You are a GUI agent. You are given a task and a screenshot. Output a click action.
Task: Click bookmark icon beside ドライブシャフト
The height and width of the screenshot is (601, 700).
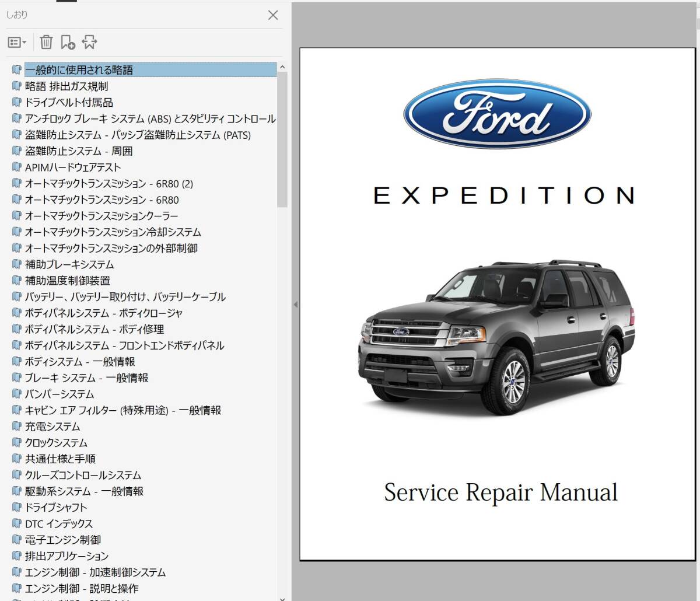pos(16,507)
